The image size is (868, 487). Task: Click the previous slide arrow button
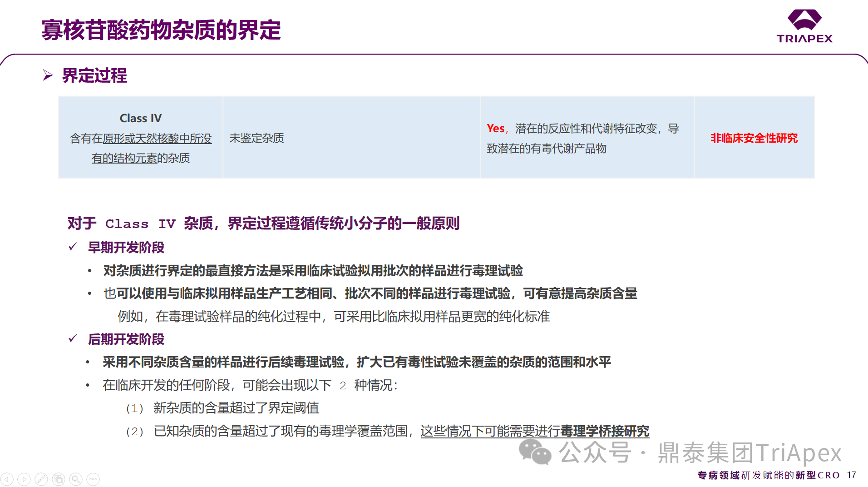[x=7, y=479]
